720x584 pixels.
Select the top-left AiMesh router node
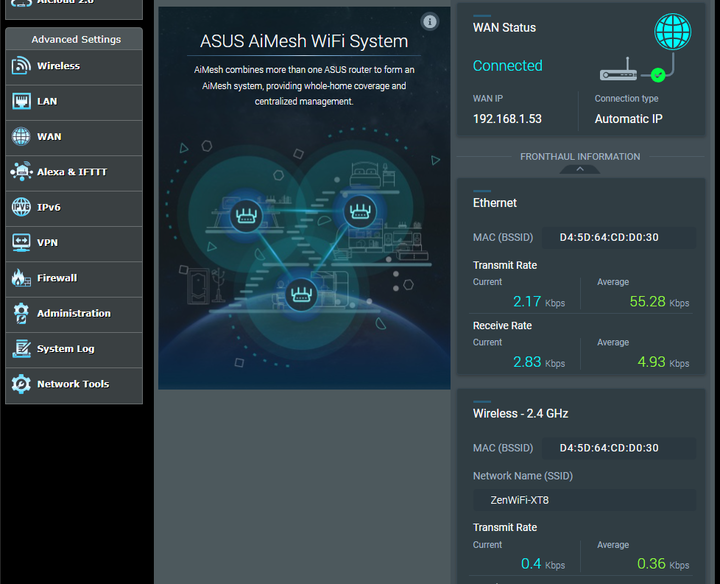click(246, 215)
